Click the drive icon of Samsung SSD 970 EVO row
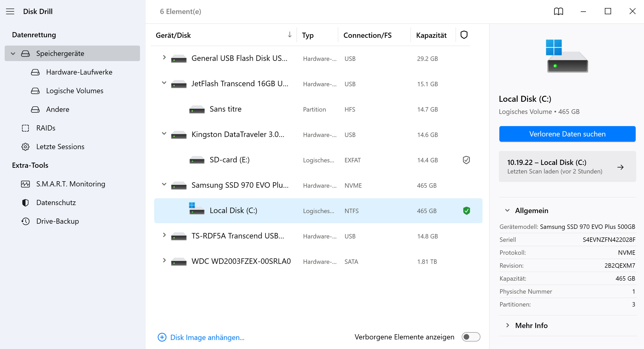Image resolution: width=644 pixels, height=349 pixels. point(179,186)
